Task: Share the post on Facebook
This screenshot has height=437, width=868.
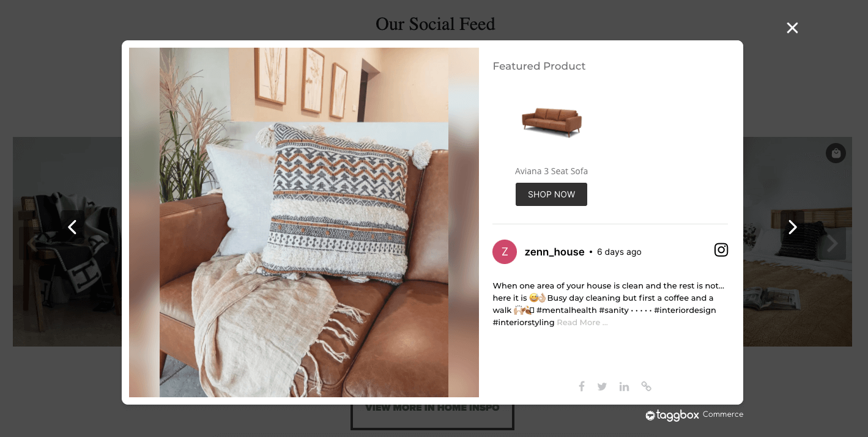Action: coord(582,386)
